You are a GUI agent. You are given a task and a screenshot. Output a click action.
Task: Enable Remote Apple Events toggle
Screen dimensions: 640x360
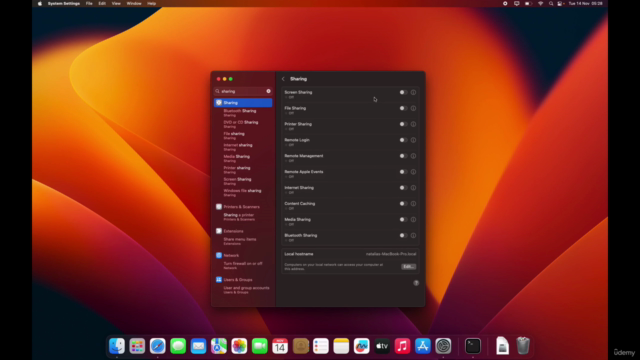click(403, 172)
